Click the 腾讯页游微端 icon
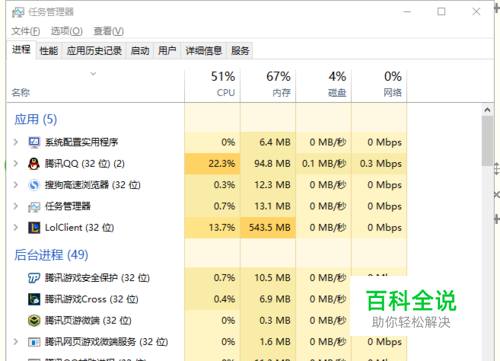Screen dimensions: 500x361 point(34,320)
